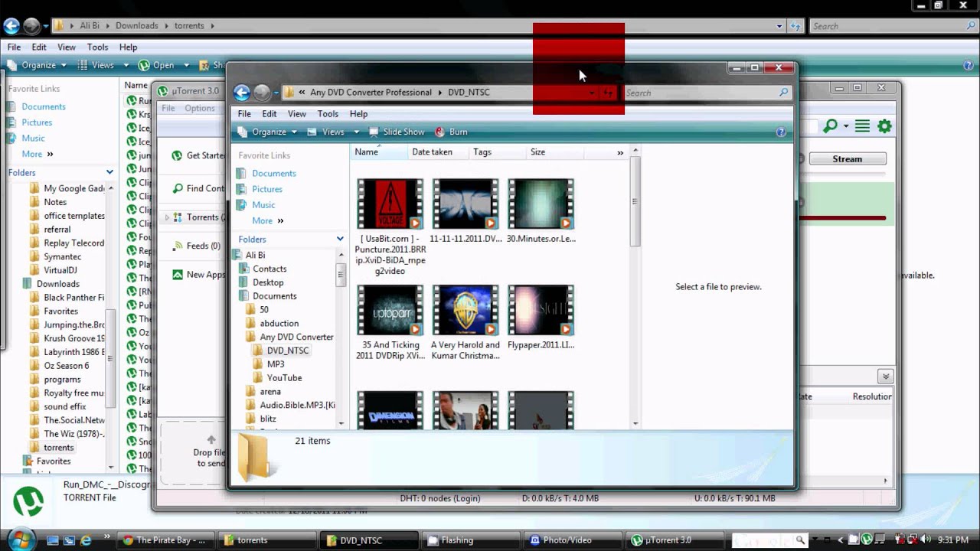Open Documents favorite link in DVD_NTSC window
Screen dimensions: 980x551
[274, 174]
